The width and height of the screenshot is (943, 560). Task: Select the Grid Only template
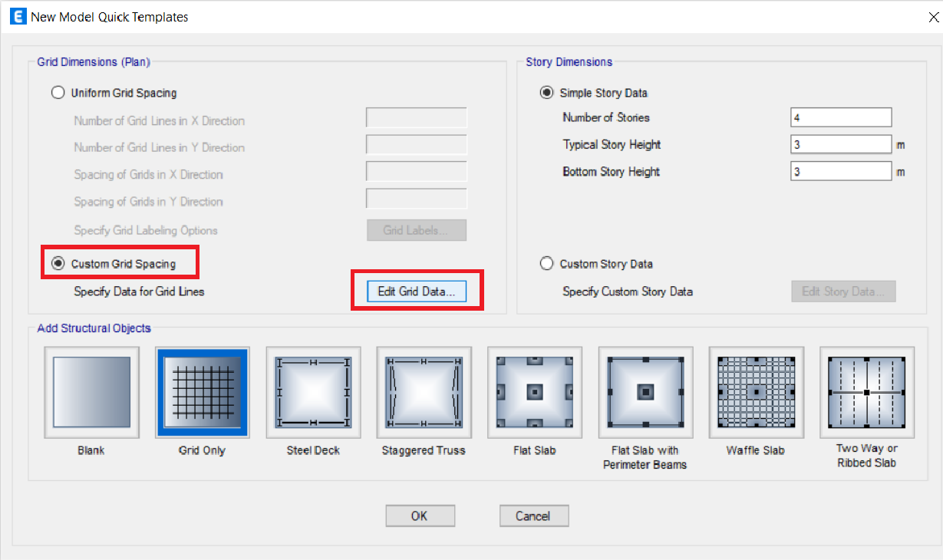(202, 392)
